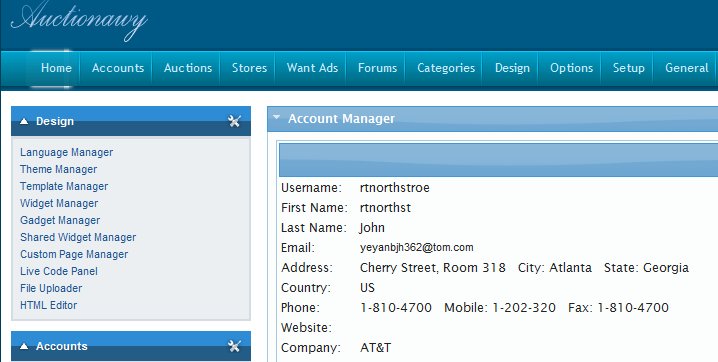Open Language Manager link

coord(66,152)
